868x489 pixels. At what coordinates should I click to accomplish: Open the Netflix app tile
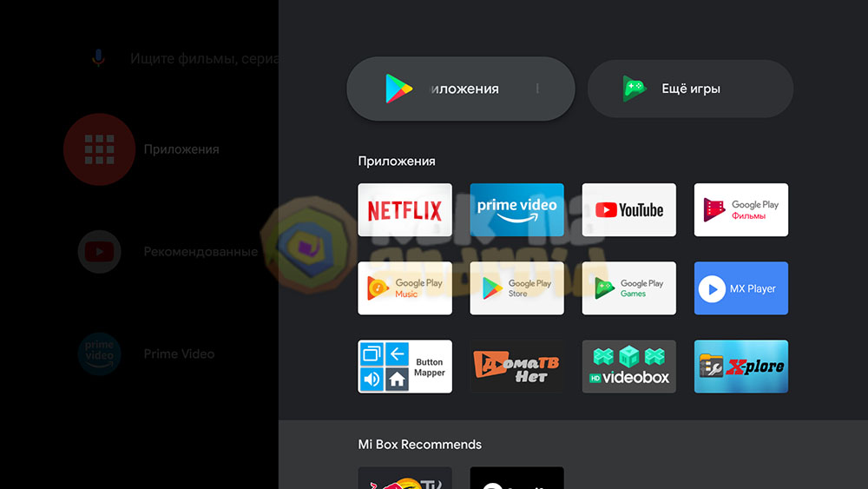click(x=404, y=209)
